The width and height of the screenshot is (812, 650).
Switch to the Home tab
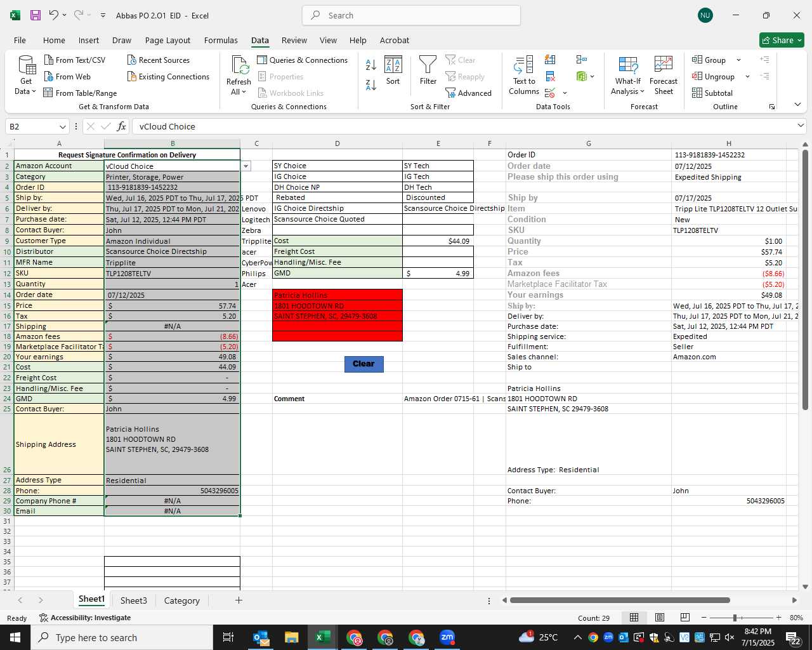tap(55, 40)
